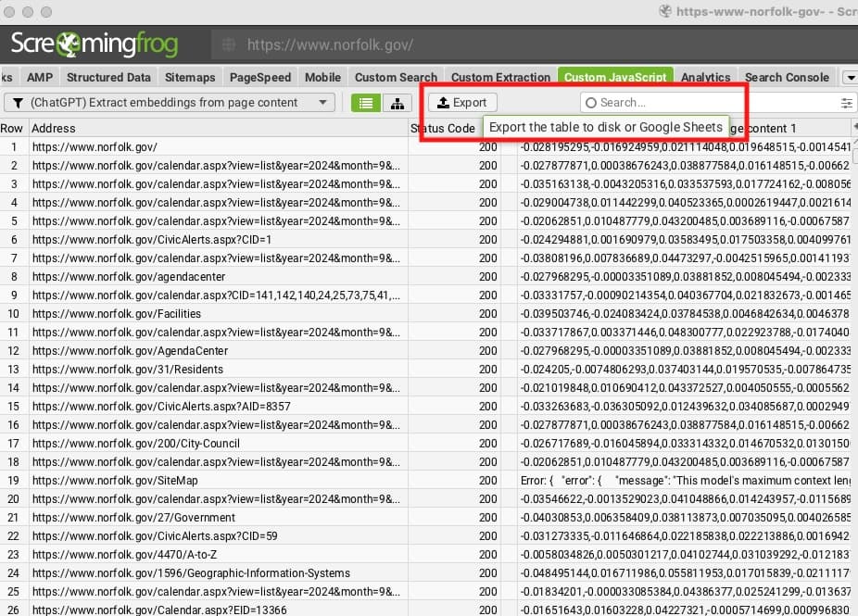The height and width of the screenshot is (616, 858).
Task: Select the green list view icon
Action: (365, 103)
